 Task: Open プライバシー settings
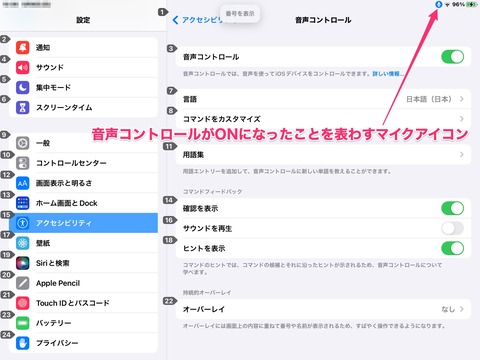pos(83,343)
